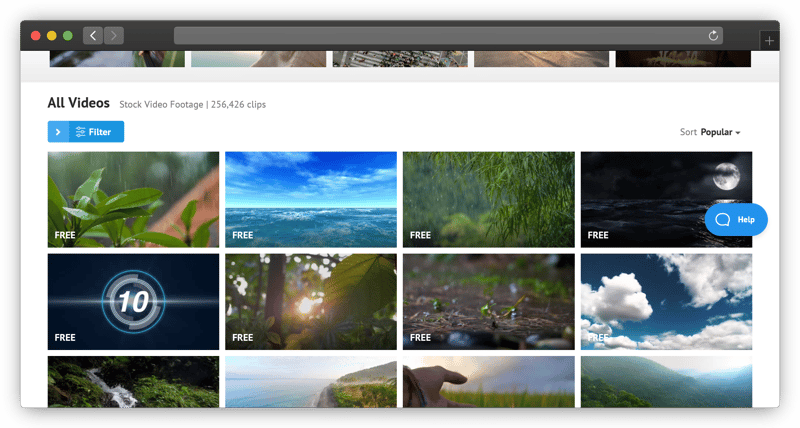Open a new tab with the plus icon
Image resolution: width=800 pixels, height=428 pixels.
pos(769,40)
